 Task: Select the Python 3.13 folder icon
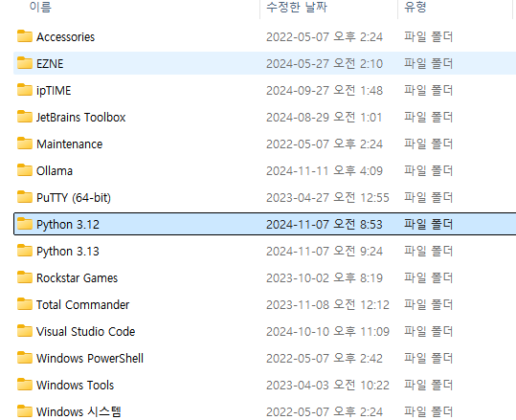pos(25,251)
